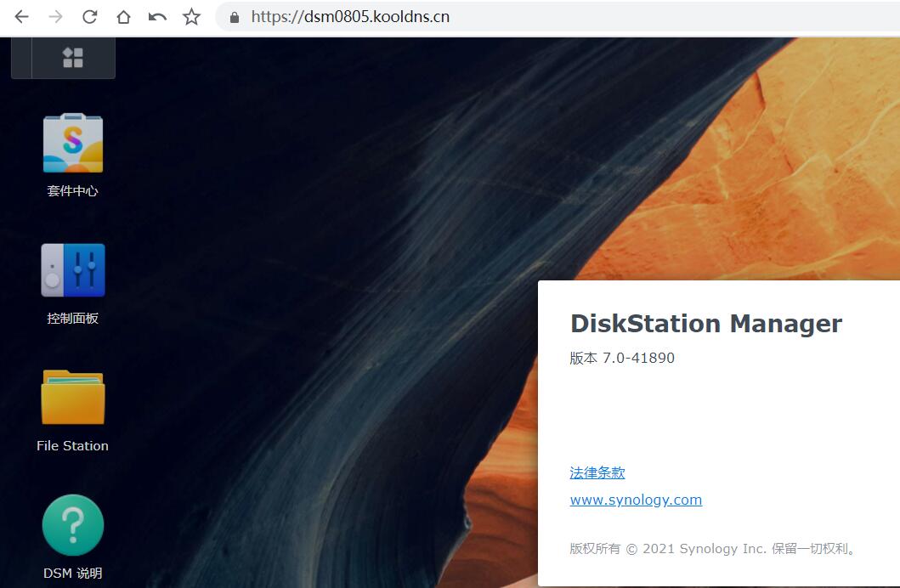Visit www.synology.com link
900x588 pixels.
click(636, 500)
